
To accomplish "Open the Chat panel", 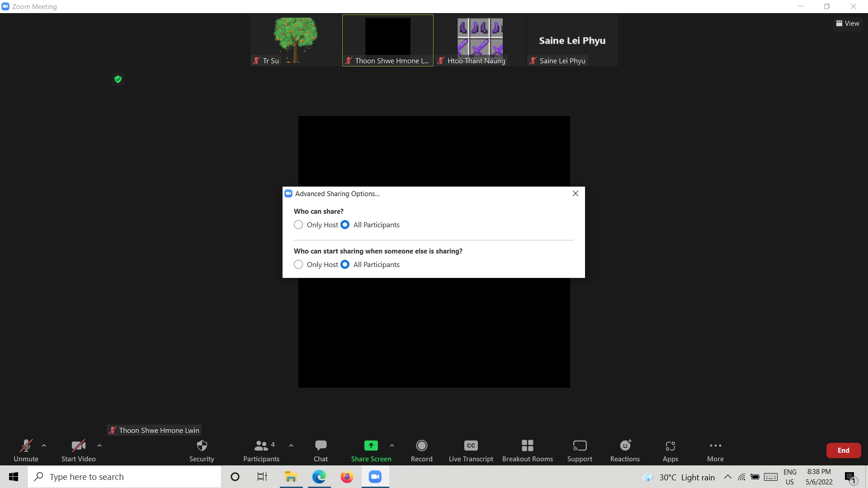I will coord(321,450).
